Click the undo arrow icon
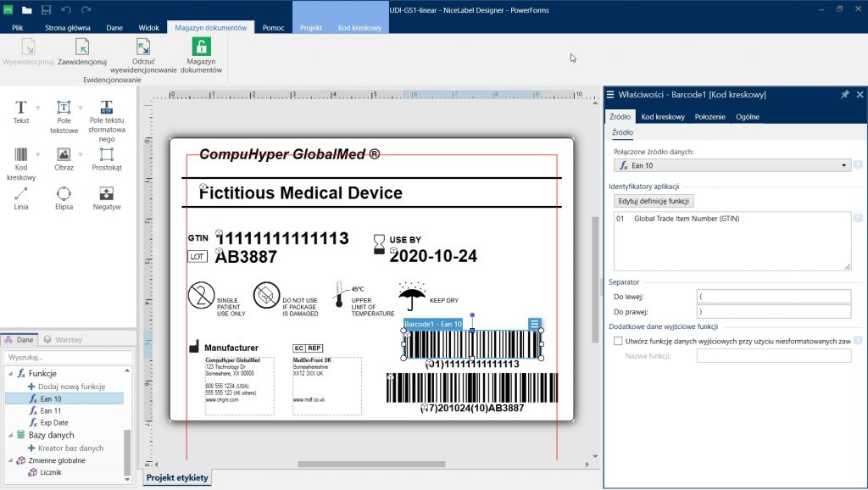 pos(66,9)
